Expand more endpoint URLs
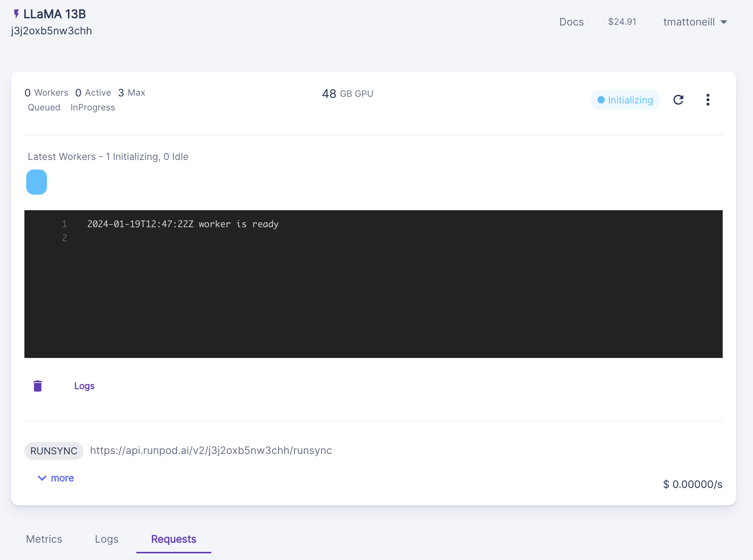Image resolution: width=753 pixels, height=560 pixels. click(56, 478)
